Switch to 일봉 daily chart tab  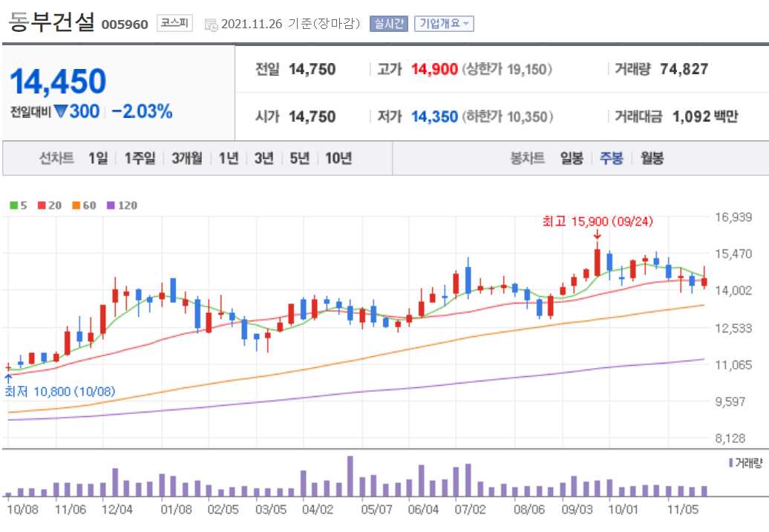coord(570,158)
